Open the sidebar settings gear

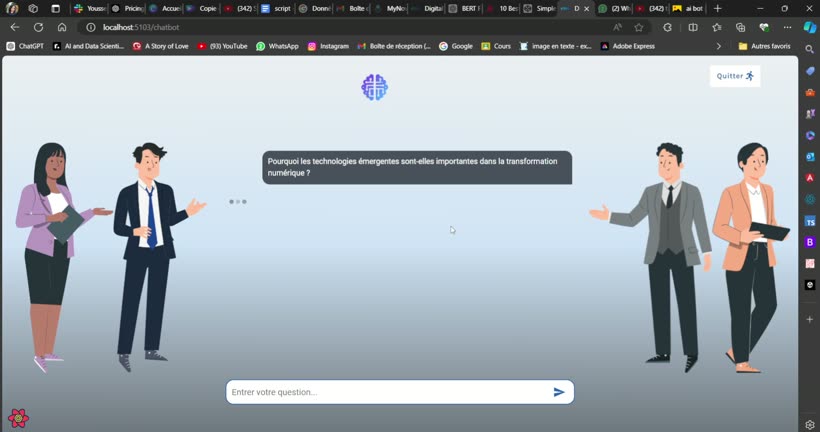coord(810,424)
